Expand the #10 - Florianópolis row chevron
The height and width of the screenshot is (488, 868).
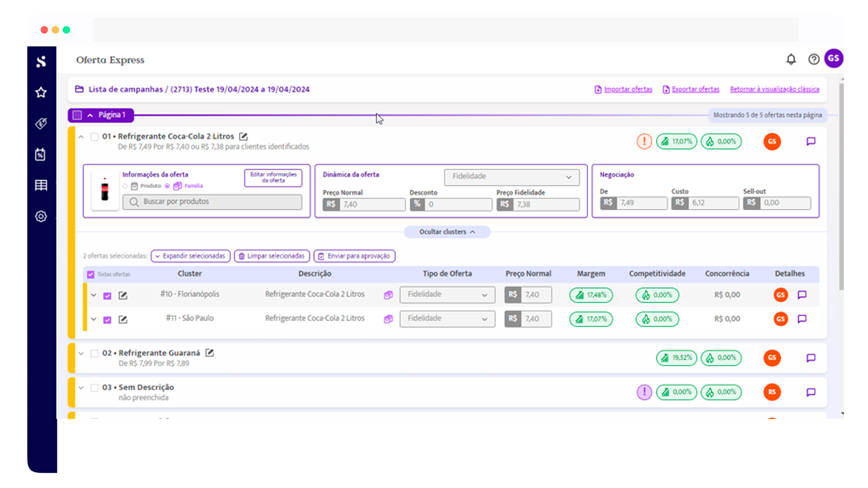[x=94, y=295]
